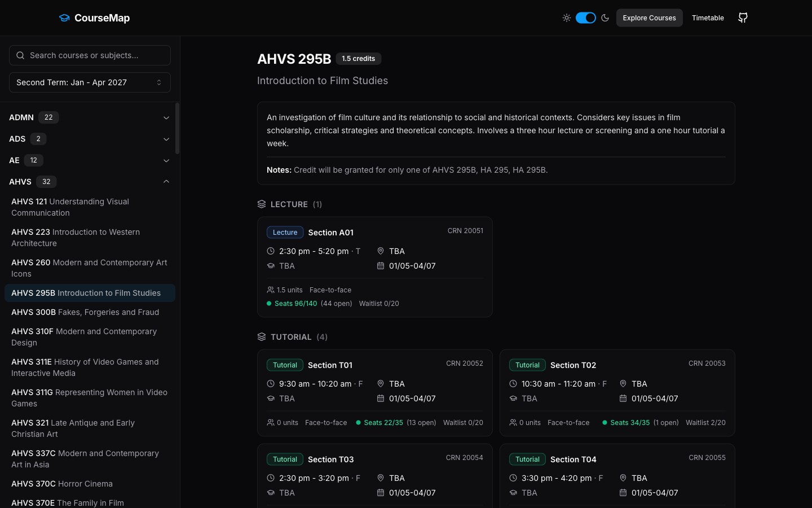The width and height of the screenshot is (812, 508).
Task: Click the clock icon in Section T02
Action: pos(513,384)
